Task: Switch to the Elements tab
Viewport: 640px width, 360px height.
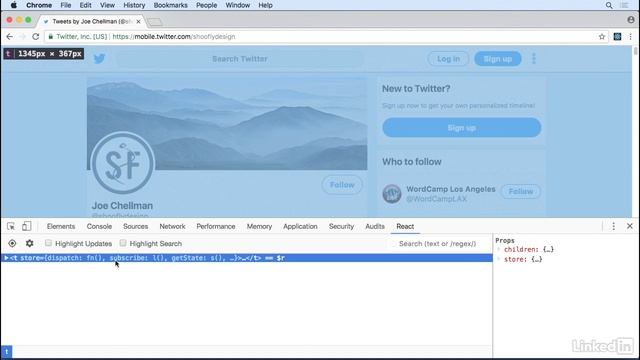Action: coord(61,226)
